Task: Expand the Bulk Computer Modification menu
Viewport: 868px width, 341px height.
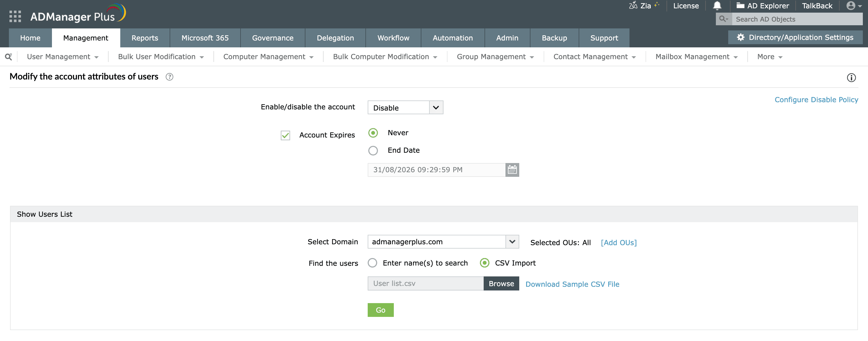Action: click(x=385, y=57)
